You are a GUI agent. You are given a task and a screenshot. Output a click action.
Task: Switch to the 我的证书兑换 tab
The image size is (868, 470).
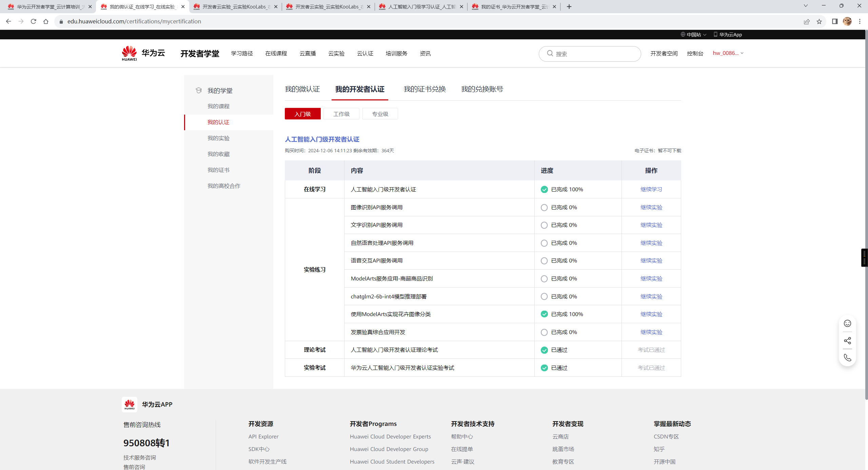pos(425,89)
